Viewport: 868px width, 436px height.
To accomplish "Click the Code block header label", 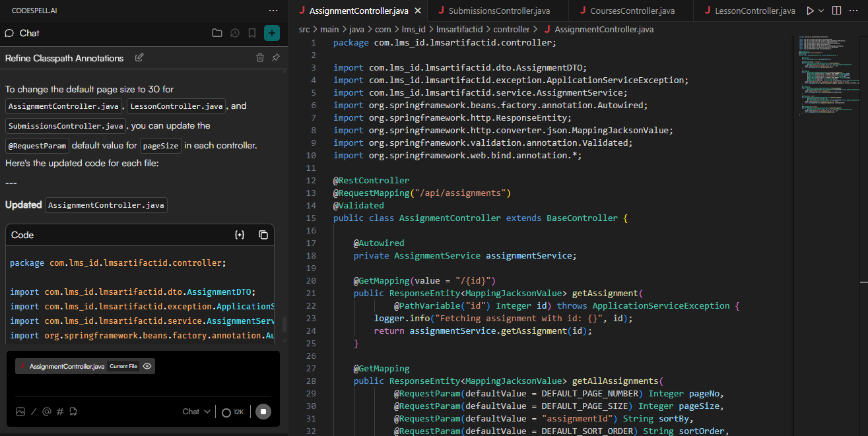I will (x=22, y=235).
